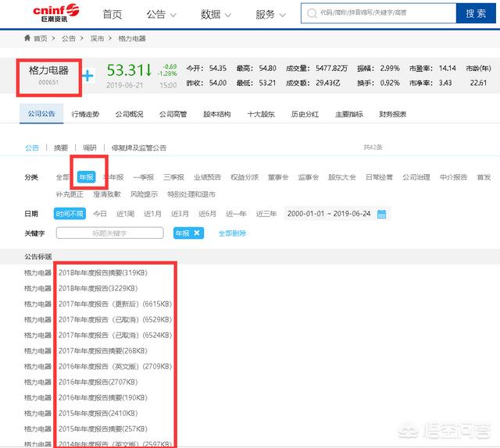Toggle the 董事会 category filter

point(278,177)
